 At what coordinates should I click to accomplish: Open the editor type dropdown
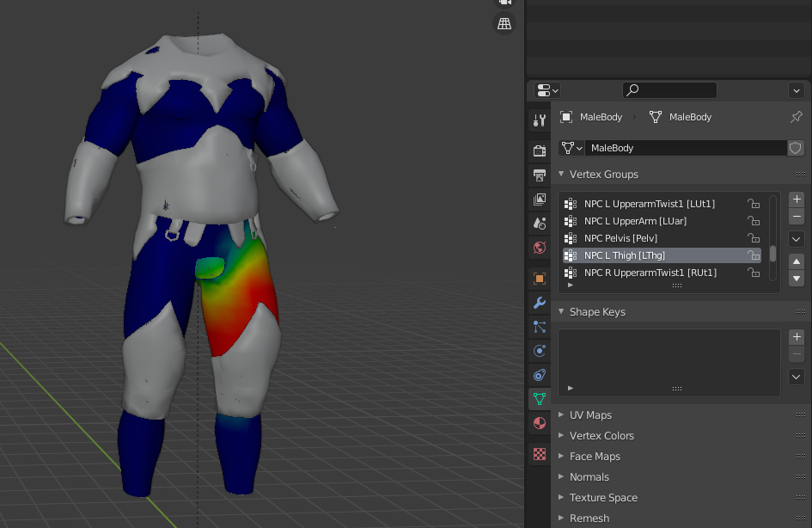coord(546,90)
